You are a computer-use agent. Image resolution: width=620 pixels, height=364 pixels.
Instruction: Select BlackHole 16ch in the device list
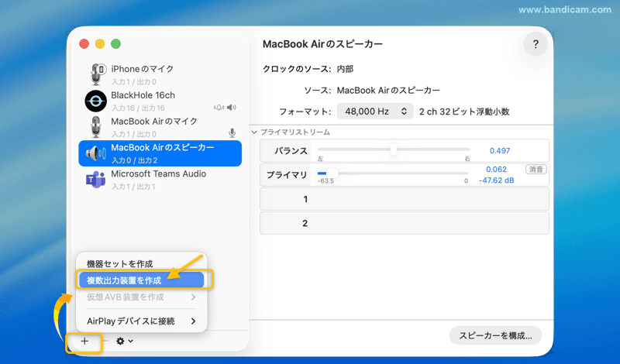coord(160,101)
